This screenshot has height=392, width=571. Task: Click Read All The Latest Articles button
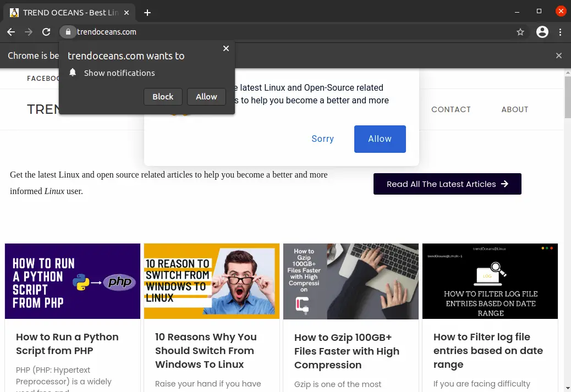(x=447, y=184)
